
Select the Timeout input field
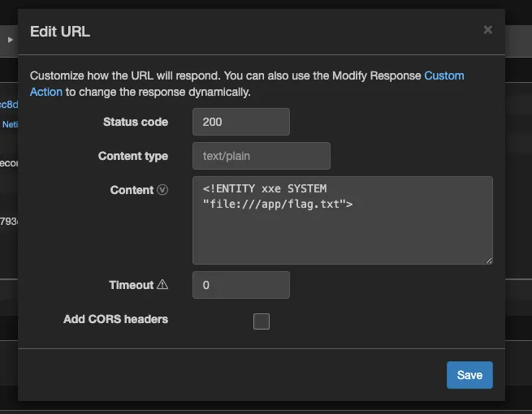pyautogui.click(x=240, y=285)
